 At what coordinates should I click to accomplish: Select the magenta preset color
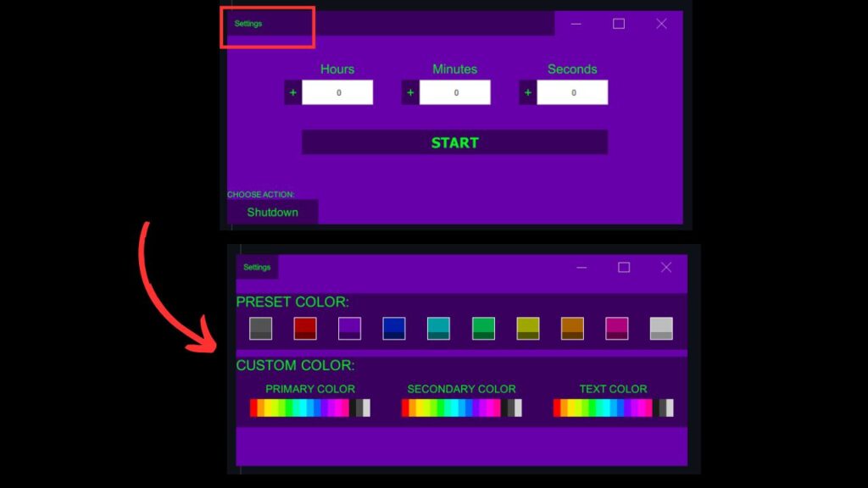[x=617, y=328]
